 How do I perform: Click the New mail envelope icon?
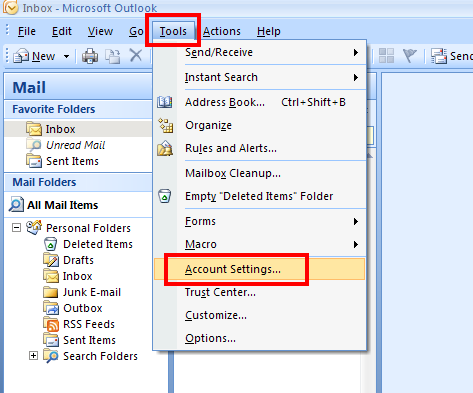[21, 56]
